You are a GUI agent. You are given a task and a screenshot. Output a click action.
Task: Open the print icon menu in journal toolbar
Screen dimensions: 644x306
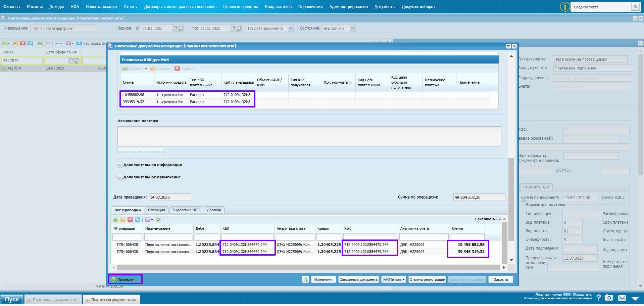pos(59,43)
